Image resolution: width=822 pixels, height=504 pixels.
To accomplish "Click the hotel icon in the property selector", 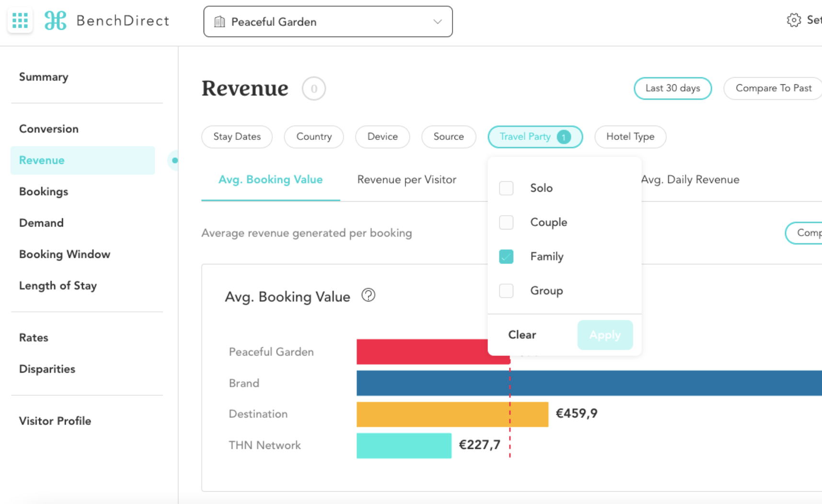I will tap(220, 22).
